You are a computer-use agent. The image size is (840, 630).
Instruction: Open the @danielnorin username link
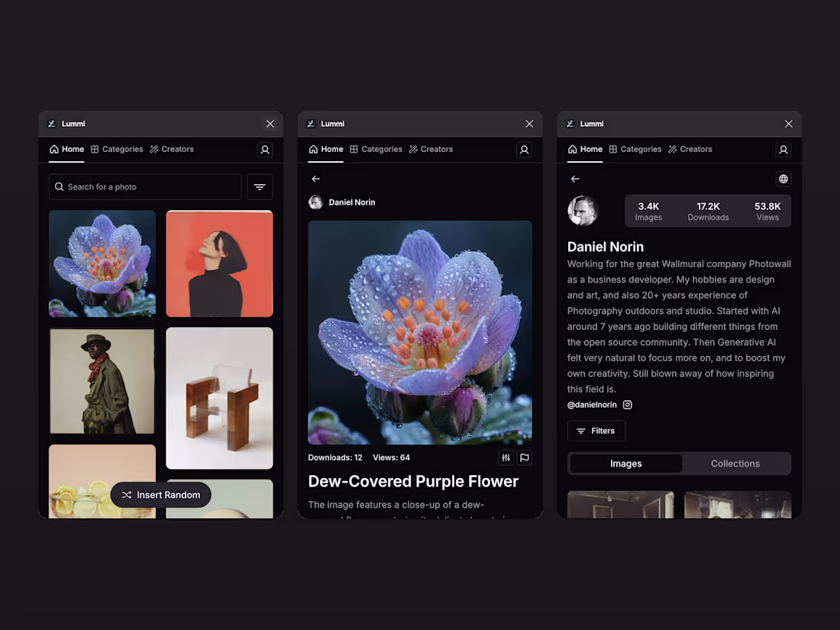pos(593,405)
